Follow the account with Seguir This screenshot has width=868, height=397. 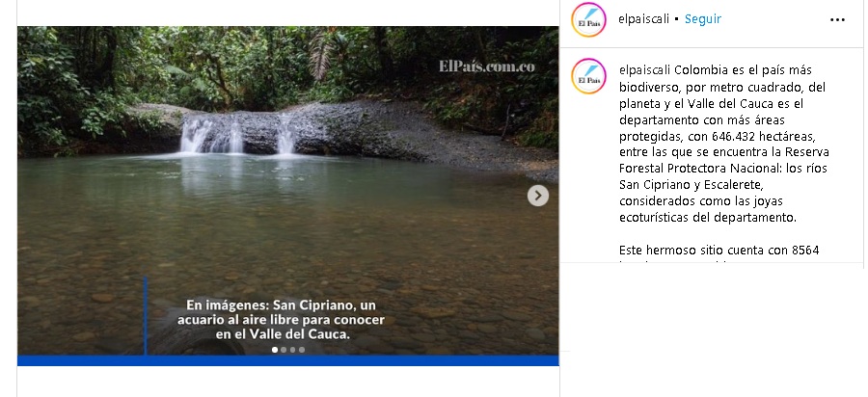pos(702,19)
